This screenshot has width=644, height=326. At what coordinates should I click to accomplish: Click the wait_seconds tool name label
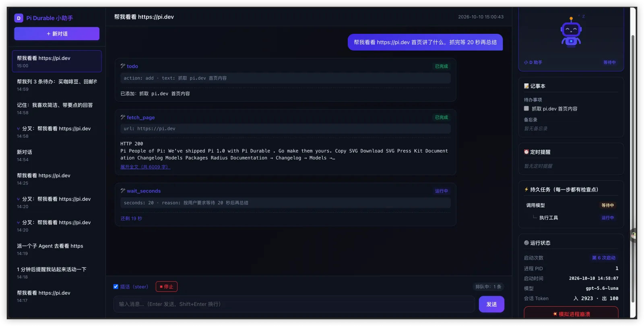tap(144, 191)
